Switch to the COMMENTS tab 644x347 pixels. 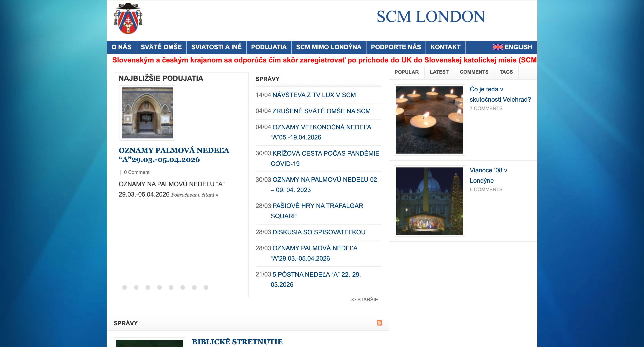coord(474,72)
